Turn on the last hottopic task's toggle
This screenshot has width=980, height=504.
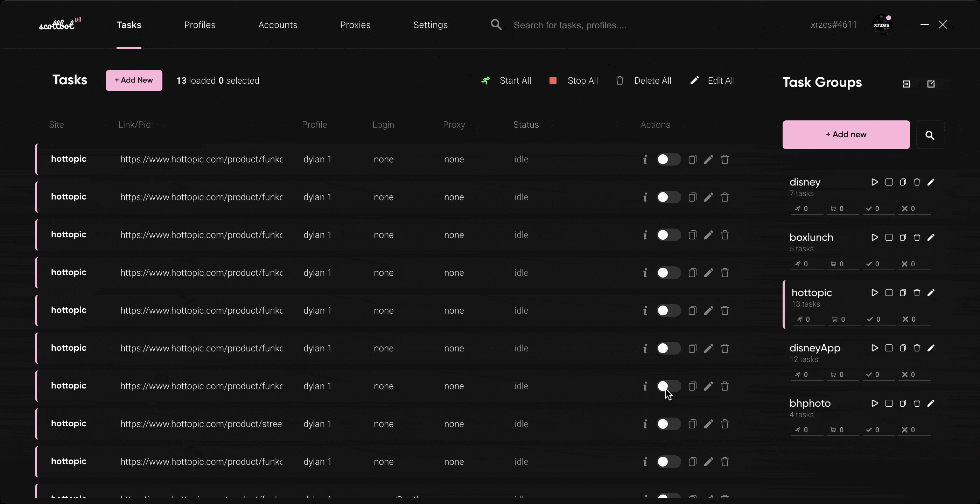click(668, 461)
